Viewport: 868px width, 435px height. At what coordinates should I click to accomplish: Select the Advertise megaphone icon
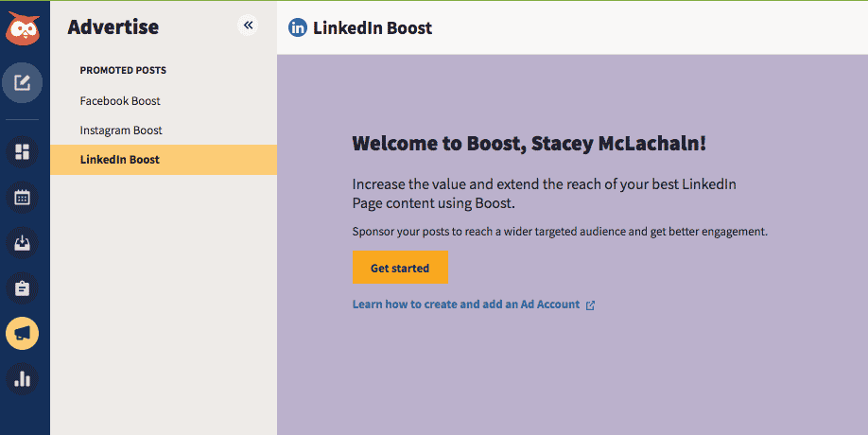(22, 333)
